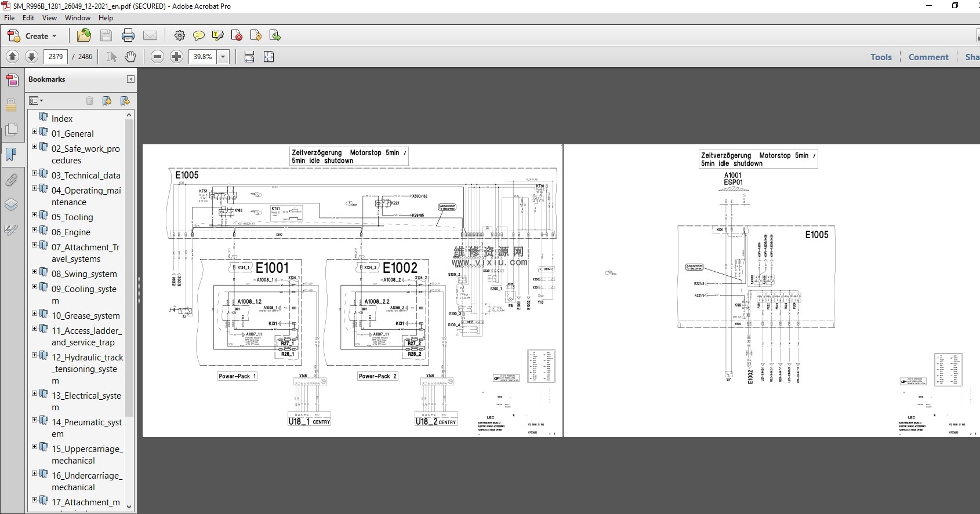Open the zoom level dropdown
This screenshot has width=980, height=514.
223,57
